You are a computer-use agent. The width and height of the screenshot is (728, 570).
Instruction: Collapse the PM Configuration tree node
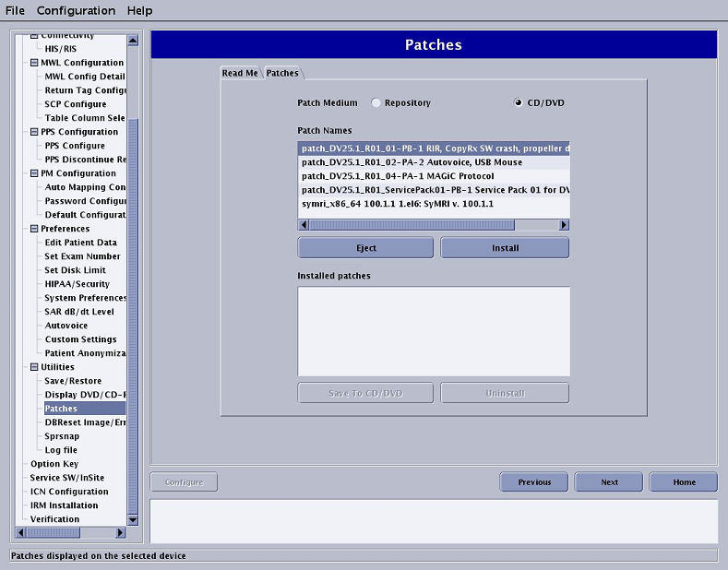tap(34, 173)
